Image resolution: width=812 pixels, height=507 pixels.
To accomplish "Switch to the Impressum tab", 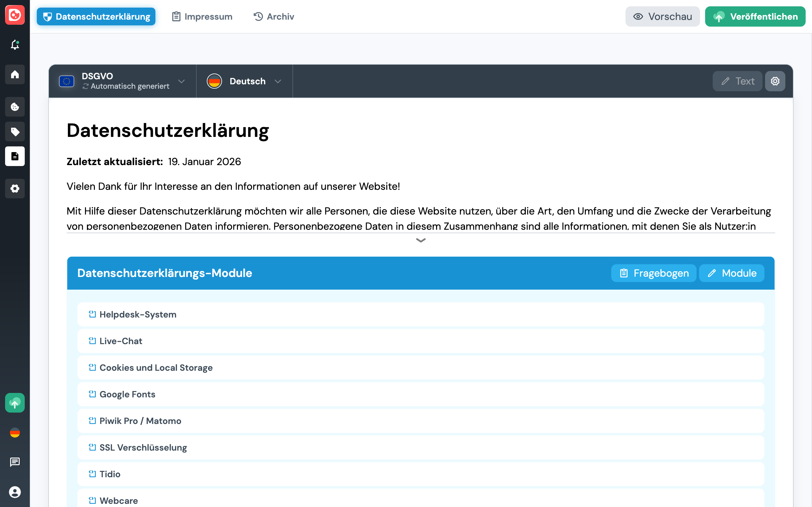I will tap(202, 16).
